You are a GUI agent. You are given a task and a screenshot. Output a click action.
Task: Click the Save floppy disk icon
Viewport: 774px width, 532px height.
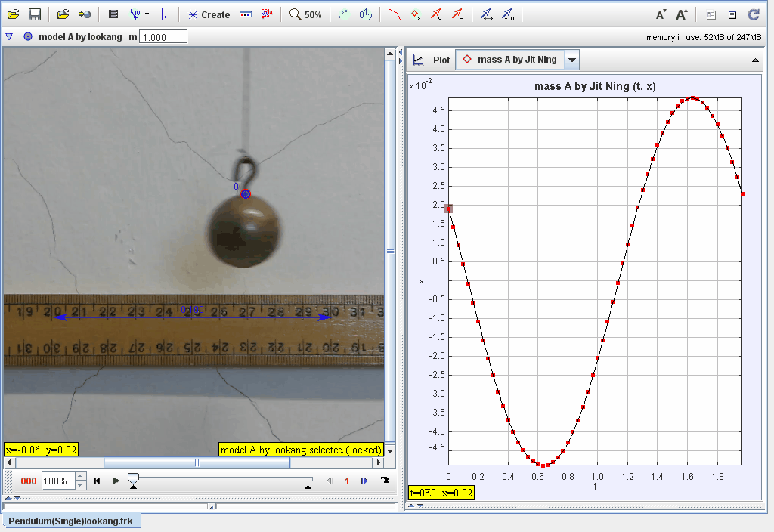click(x=35, y=14)
